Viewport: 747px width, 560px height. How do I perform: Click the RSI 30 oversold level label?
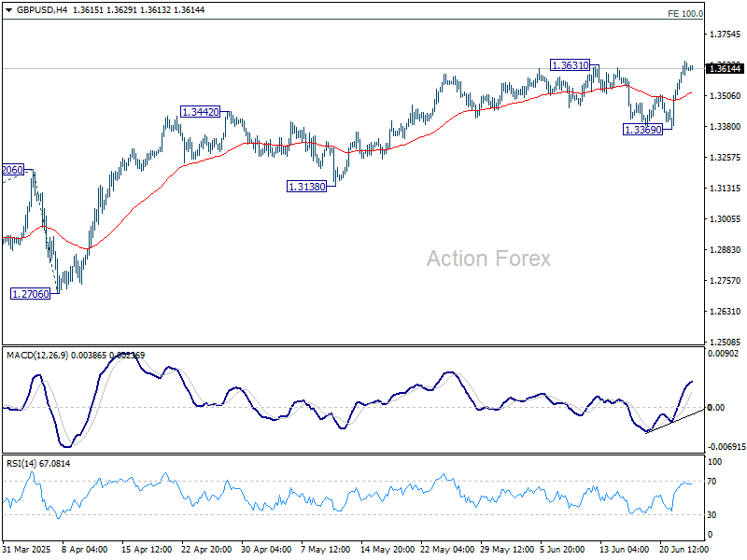(712, 515)
